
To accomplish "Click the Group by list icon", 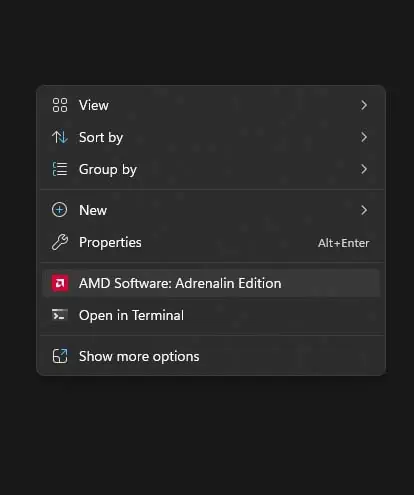I will tap(60, 169).
